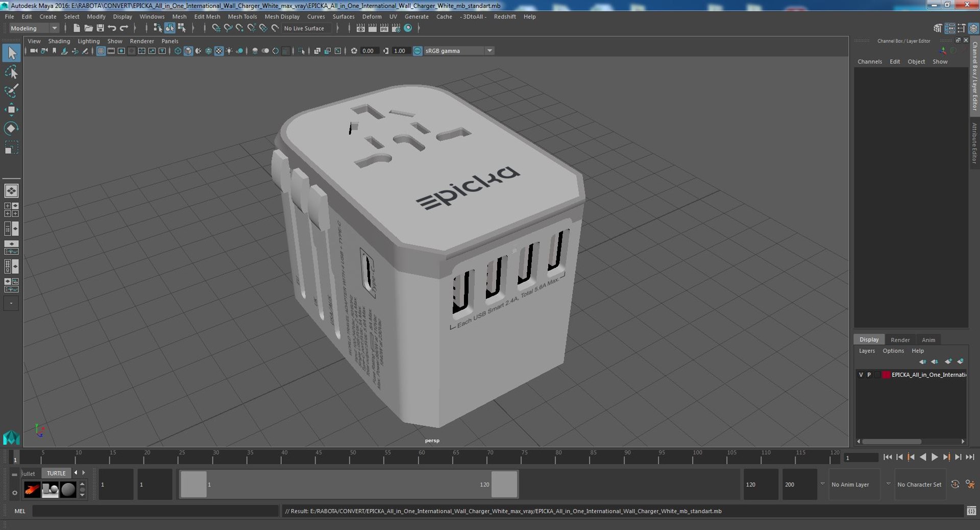
Task: Open the Channels menu in Channel Box
Action: (x=869, y=61)
